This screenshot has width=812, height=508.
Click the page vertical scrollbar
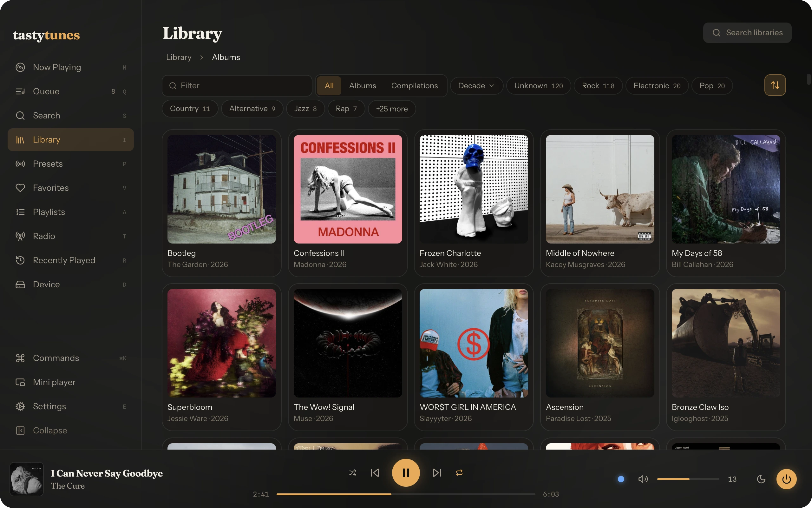[x=809, y=79]
